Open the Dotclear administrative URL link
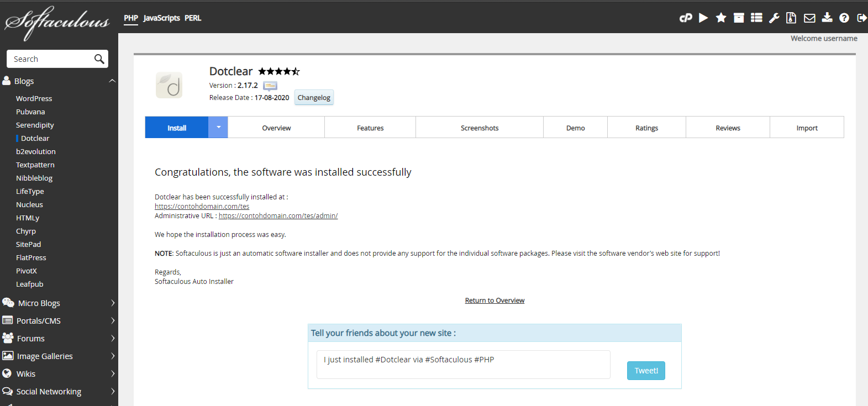This screenshot has height=406, width=868. pos(278,216)
